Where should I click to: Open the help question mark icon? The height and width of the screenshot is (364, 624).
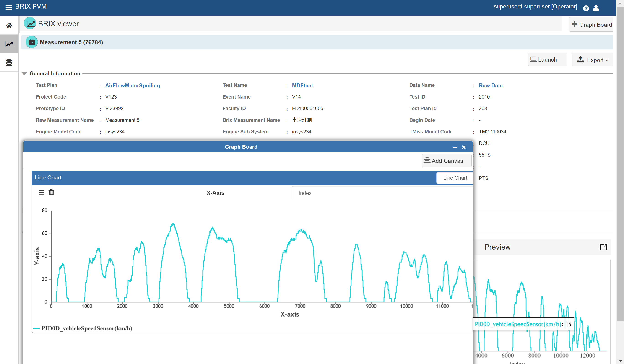click(x=586, y=8)
